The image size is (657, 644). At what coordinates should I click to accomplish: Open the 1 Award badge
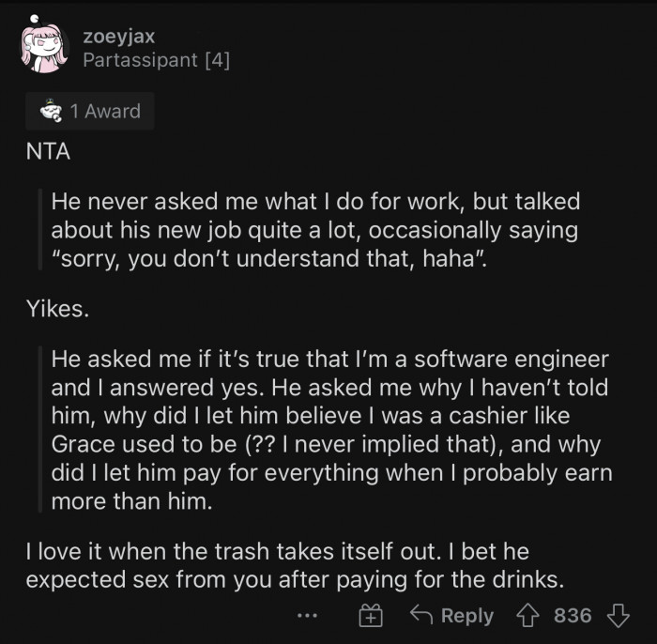point(90,111)
